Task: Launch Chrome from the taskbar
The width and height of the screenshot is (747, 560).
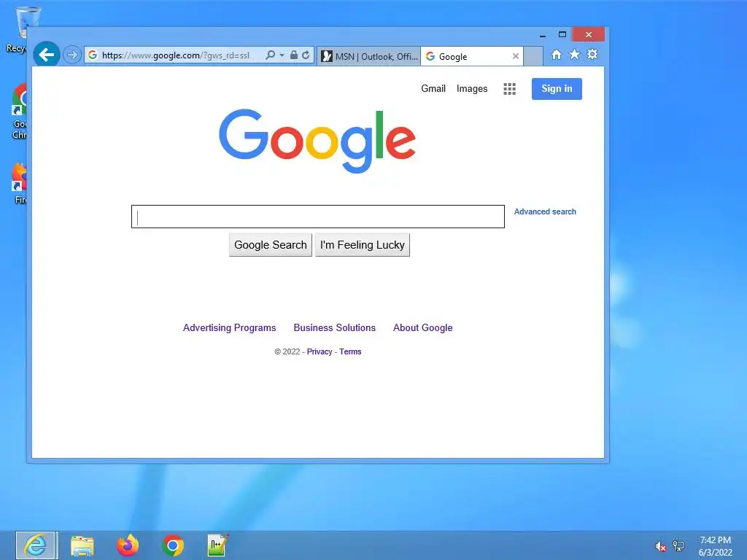Action: (172, 545)
